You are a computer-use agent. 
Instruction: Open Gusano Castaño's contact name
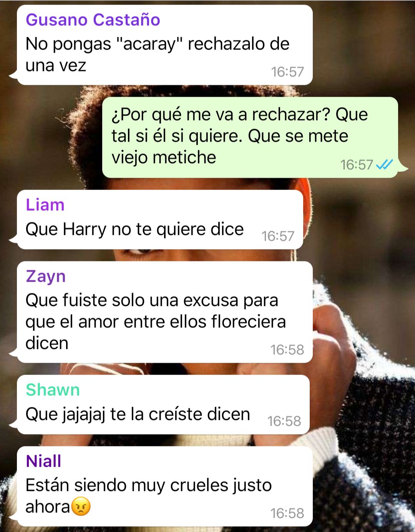93,20
